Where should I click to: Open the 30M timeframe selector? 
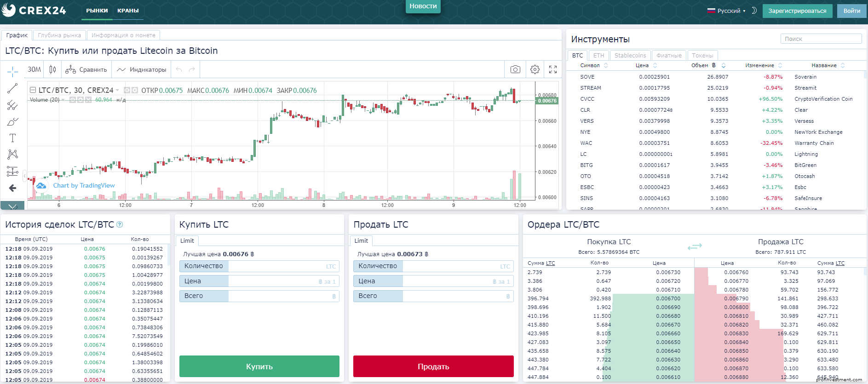(x=34, y=69)
